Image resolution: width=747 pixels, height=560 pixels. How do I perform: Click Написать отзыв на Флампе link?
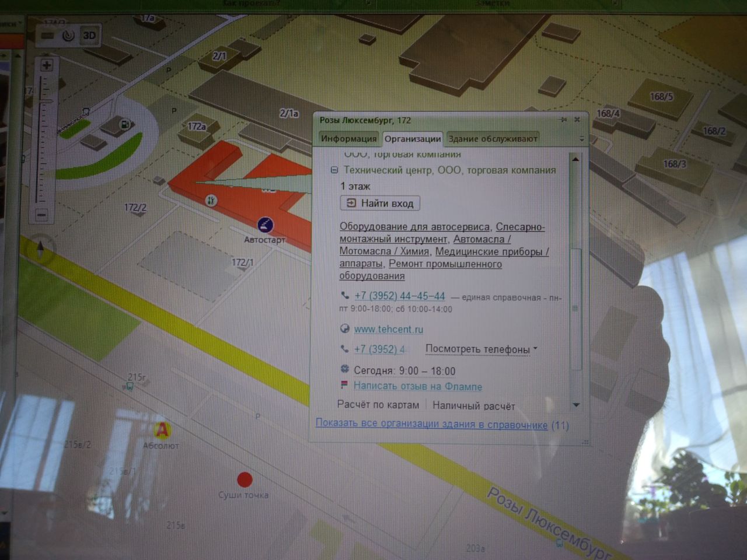(418, 386)
